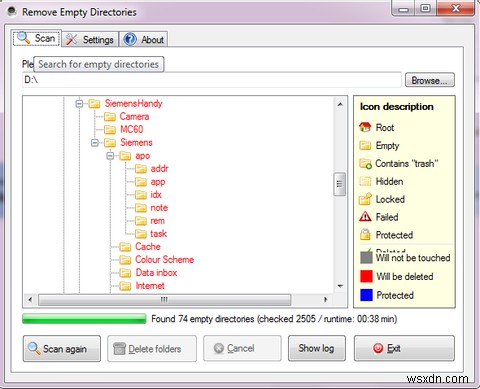This screenshot has height=389, width=480.
Task: Select the rem tree label
Action: click(157, 221)
